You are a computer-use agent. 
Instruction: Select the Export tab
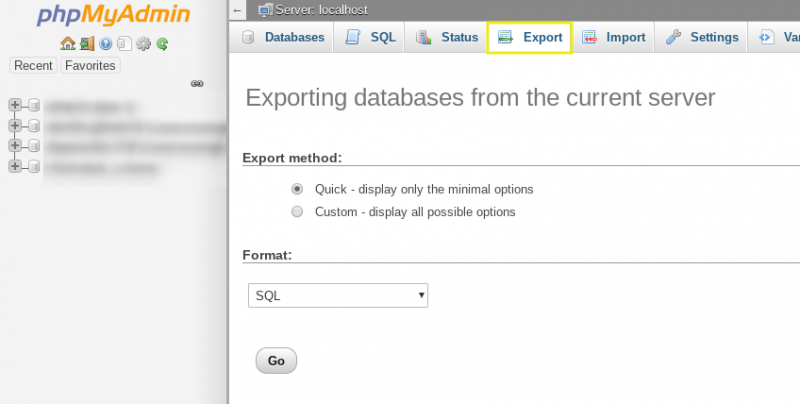point(530,37)
